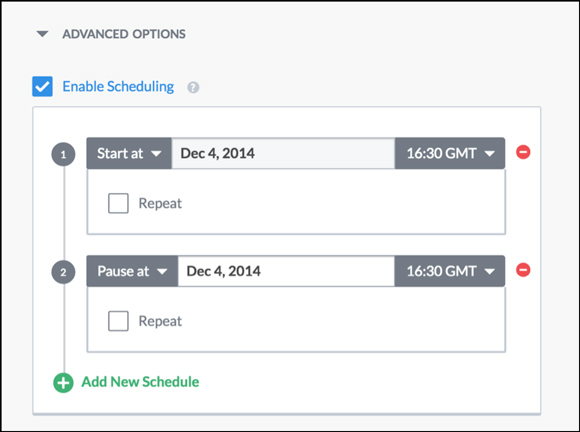This screenshot has height=432, width=580.
Task: Open the first schedule's 16:30 GMT time dropdown
Action: tap(450, 153)
